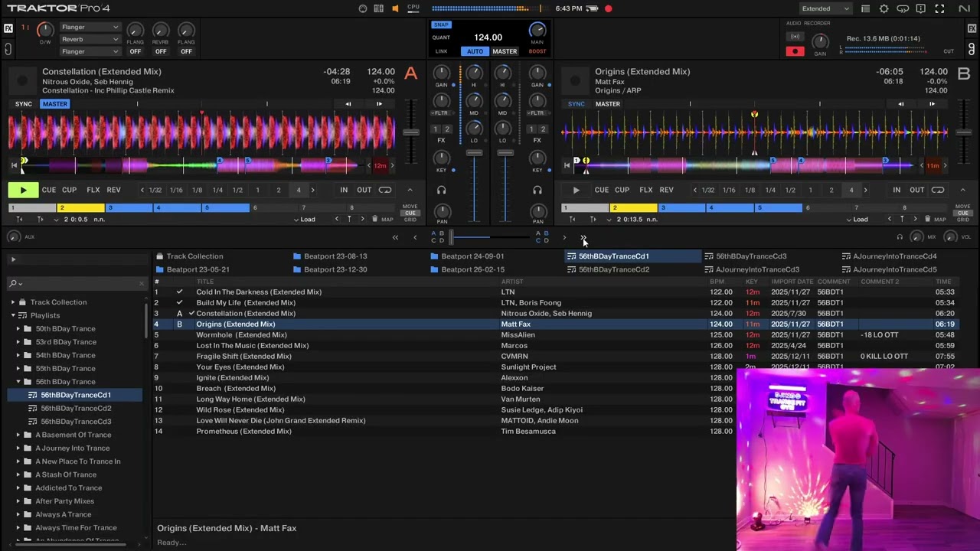Select loop size 1/4 on deck A
Image resolution: width=980 pixels, height=551 pixels.
click(217, 190)
